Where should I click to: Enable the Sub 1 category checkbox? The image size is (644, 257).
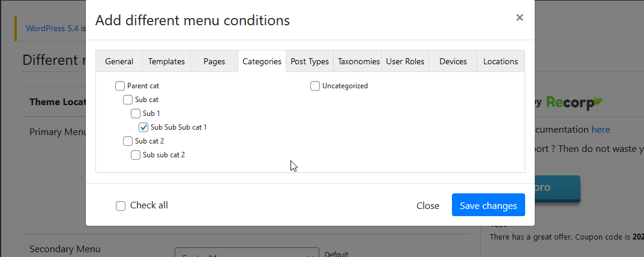pyautogui.click(x=136, y=113)
